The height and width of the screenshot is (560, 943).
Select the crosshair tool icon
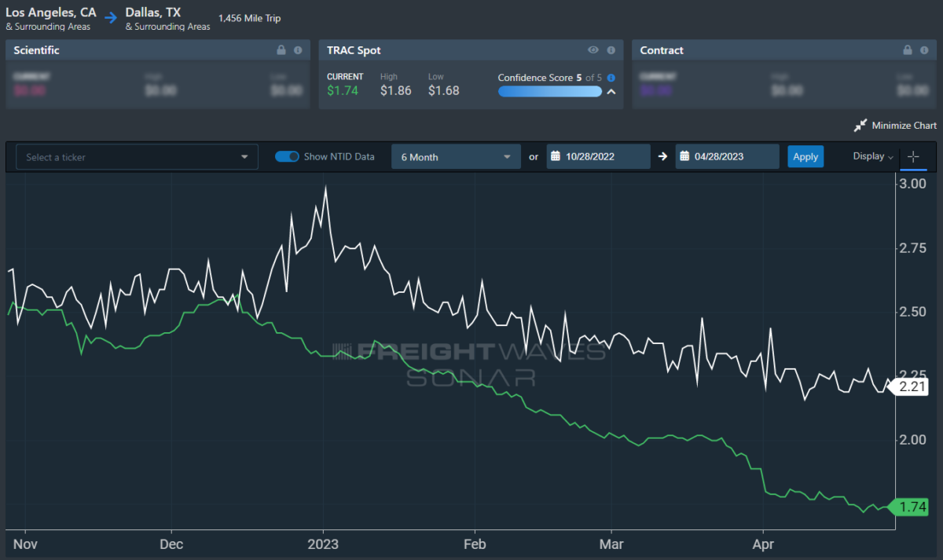(913, 157)
